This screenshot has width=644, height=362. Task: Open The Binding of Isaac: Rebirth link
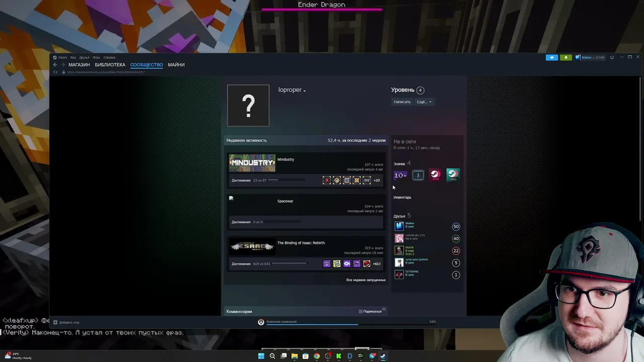click(x=301, y=243)
